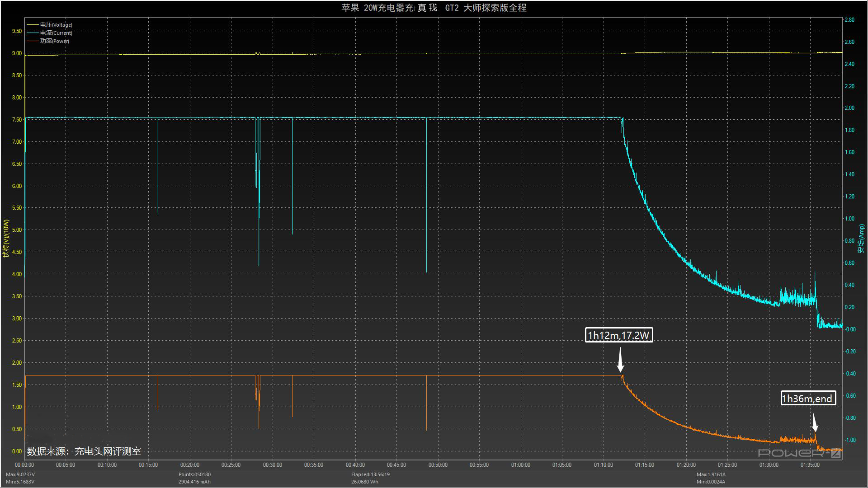Click the chart title mentioning GT2 大师探索版全程
The height and width of the screenshot is (488, 868).
pyautogui.click(x=434, y=8)
